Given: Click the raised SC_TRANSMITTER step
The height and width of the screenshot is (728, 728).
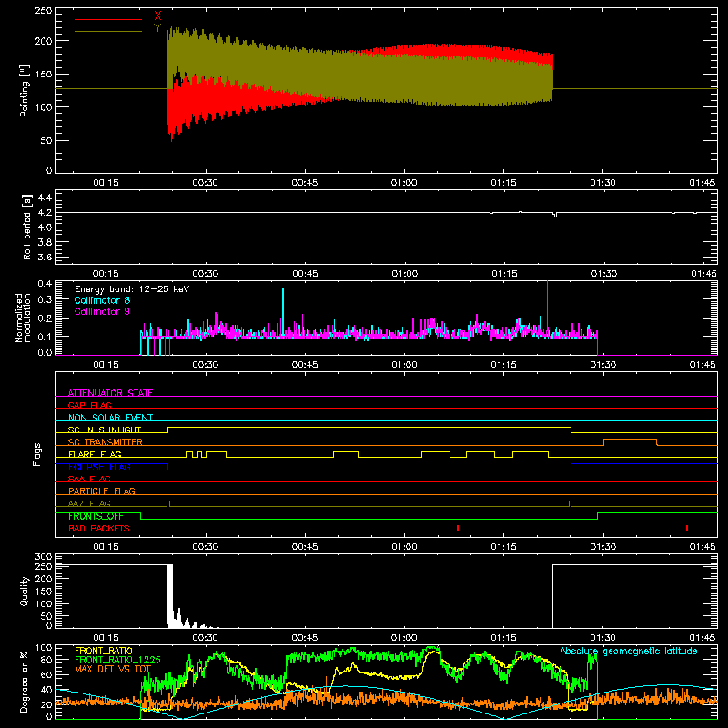Looking at the screenshot, I should [630, 440].
